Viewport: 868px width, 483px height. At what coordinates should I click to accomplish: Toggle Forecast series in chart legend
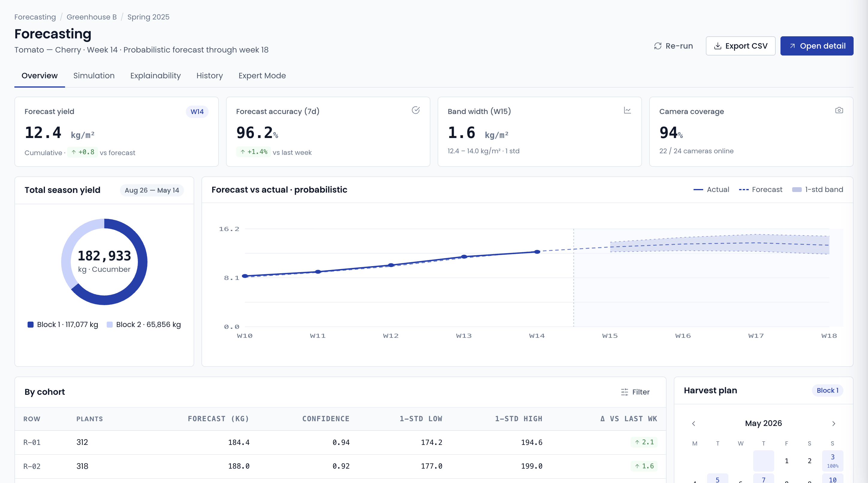760,190
